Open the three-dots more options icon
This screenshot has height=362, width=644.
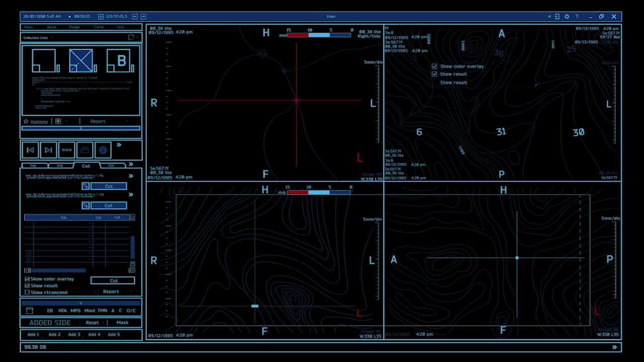[x=66, y=150]
